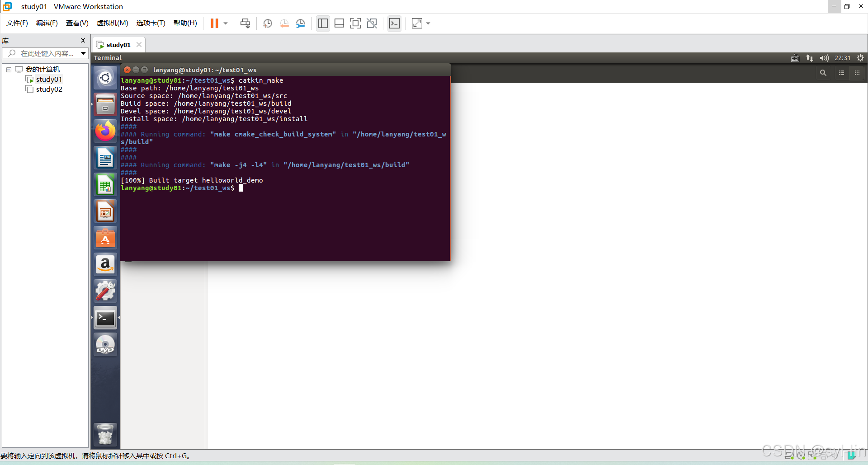Open the snapshot manager
This screenshot has width=868, height=465.
[x=301, y=23]
